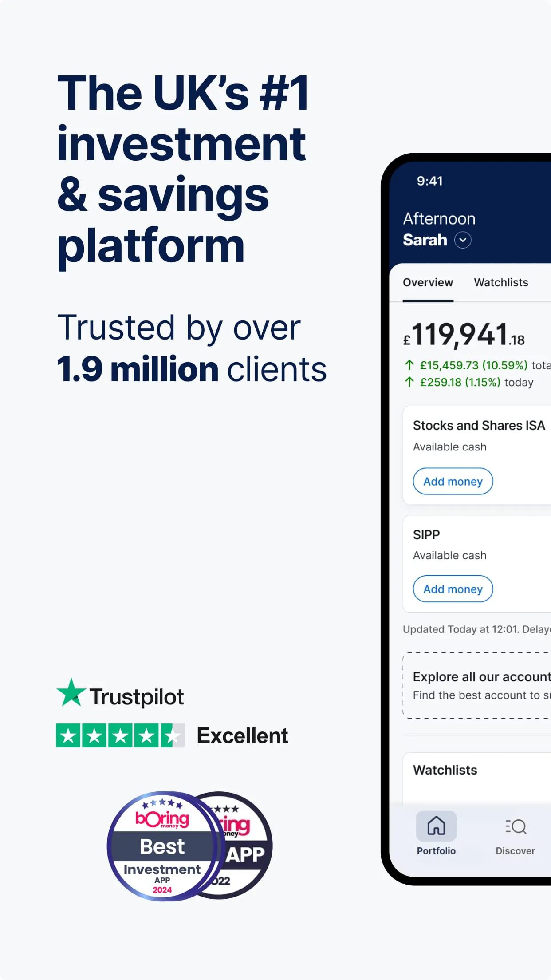The height and width of the screenshot is (980, 551).
Task: Click the Excellent Trustpilot rating text
Action: [242, 736]
